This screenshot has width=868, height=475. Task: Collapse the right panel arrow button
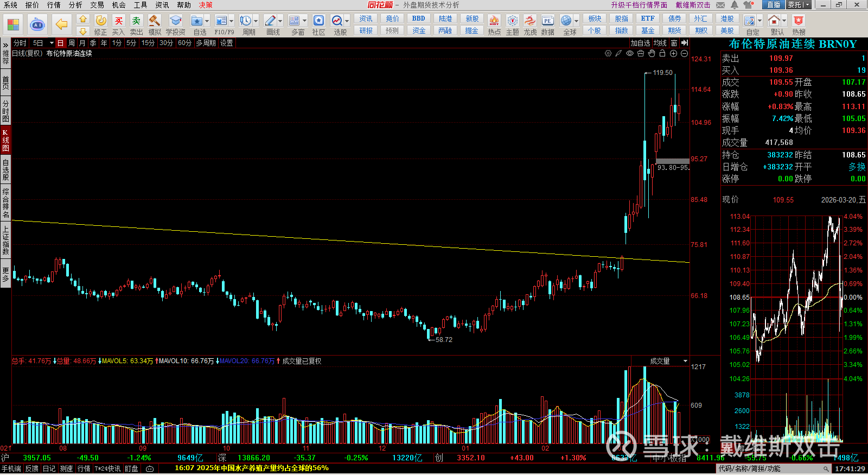click(x=685, y=43)
